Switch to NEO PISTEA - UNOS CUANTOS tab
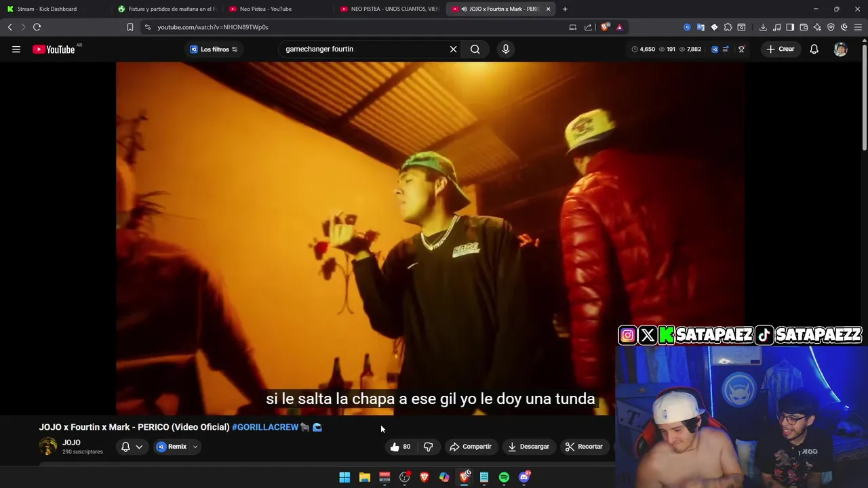 click(x=389, y=9)
